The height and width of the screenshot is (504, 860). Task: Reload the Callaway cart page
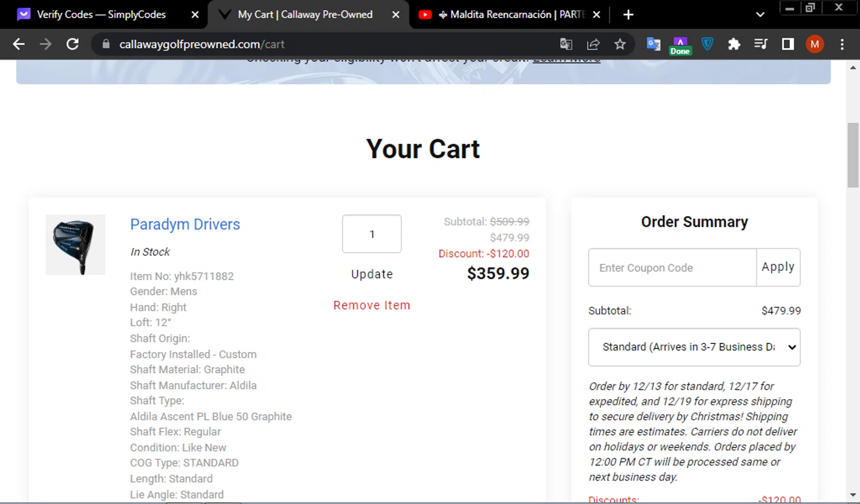coord(72,44)
